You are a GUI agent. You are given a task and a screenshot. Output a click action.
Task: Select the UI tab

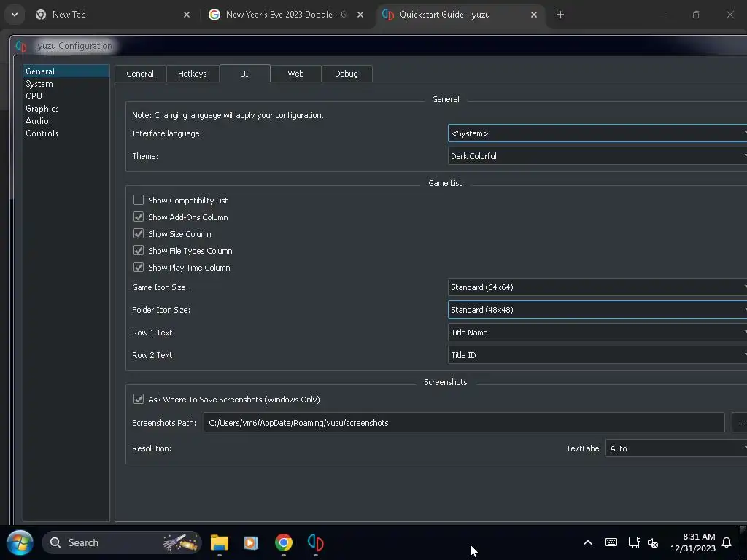[x=244, y=74]
